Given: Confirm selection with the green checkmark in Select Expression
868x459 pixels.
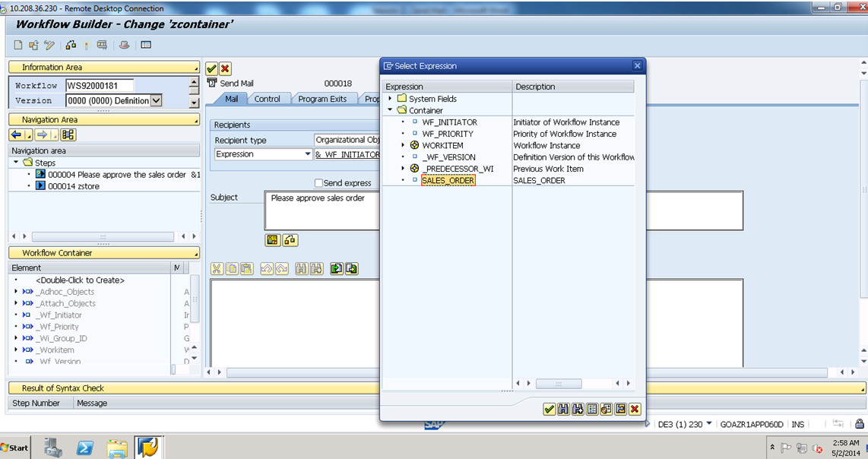Looking at the screenshot, I should [550, 408].
